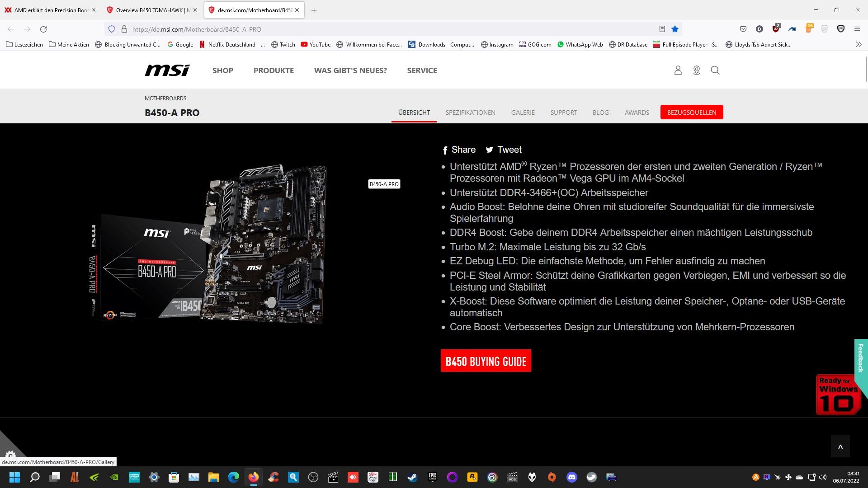Click the BEZUGSQUELLEN button
Screen dimensions: 868x488
click(x=691, y=113)
